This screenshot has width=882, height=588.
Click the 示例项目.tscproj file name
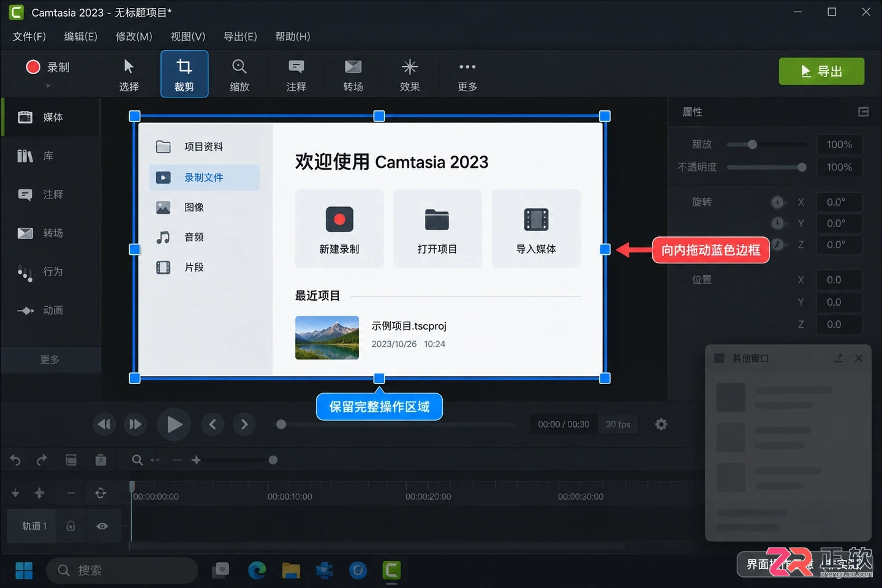(409, 326)
